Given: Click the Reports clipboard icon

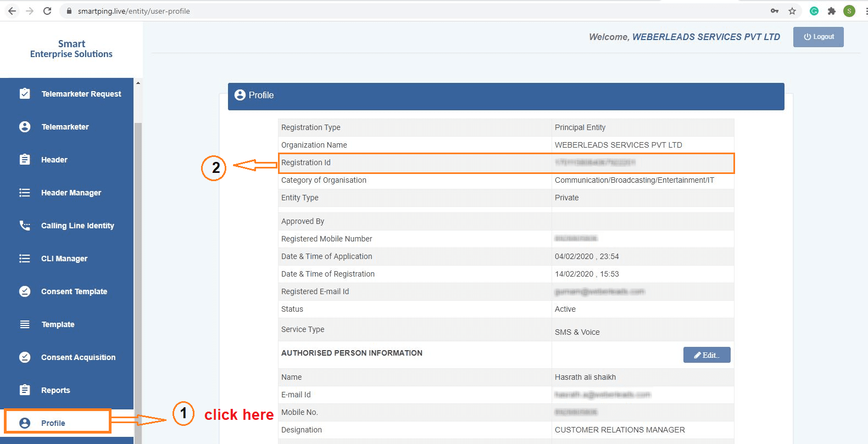Looking at the screenshot, I should point(25,390).
